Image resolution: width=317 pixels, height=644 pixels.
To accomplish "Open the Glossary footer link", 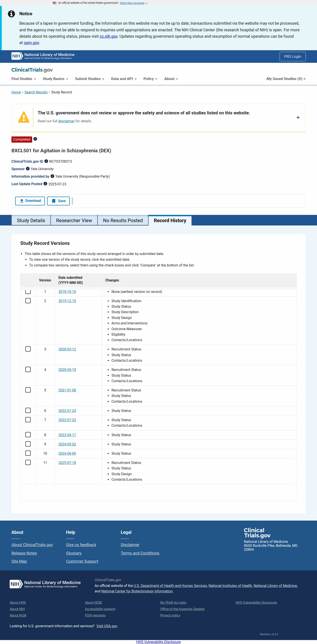I will coord(74,553).
